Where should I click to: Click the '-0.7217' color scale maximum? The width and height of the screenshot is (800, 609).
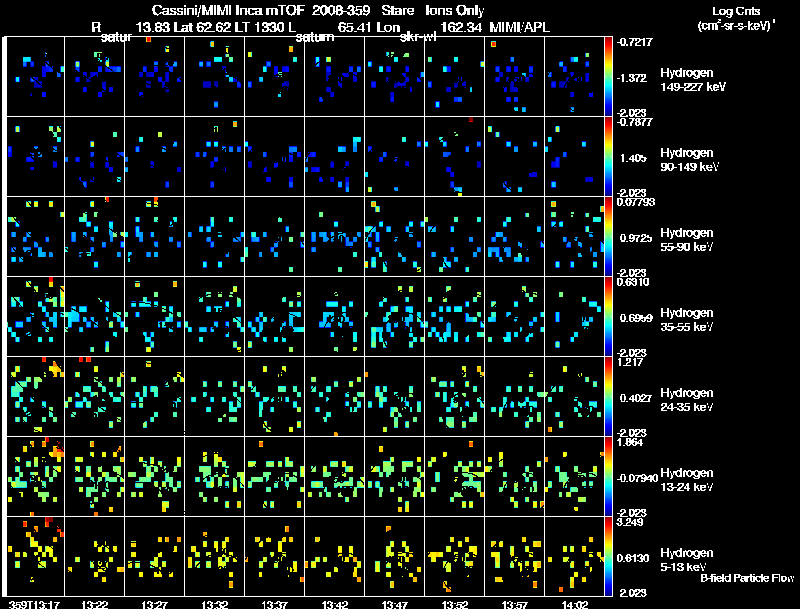tap(634, 42)
